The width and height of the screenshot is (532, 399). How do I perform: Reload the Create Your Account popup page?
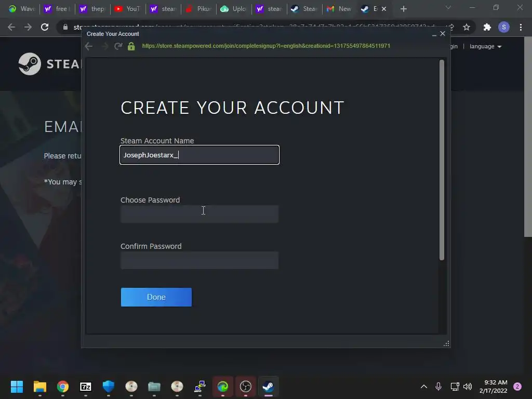[x=118, y=46]
